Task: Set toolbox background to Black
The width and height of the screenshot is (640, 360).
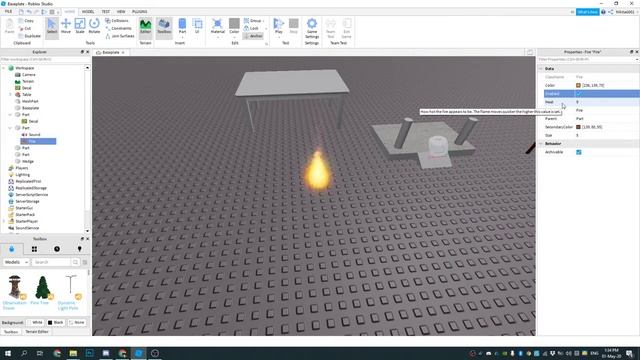Action: coord(56,322)
